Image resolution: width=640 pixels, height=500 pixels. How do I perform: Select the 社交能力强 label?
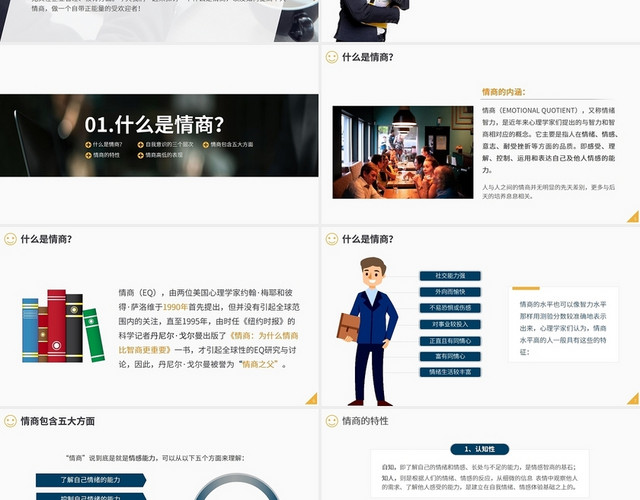pyautogui.click(x=450, y=276)
